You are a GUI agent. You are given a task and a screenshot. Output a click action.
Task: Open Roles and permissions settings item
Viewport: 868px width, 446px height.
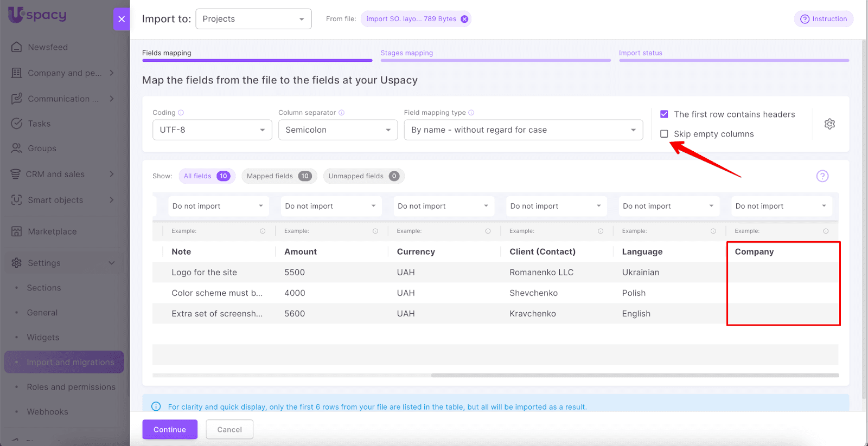(71, 387)
